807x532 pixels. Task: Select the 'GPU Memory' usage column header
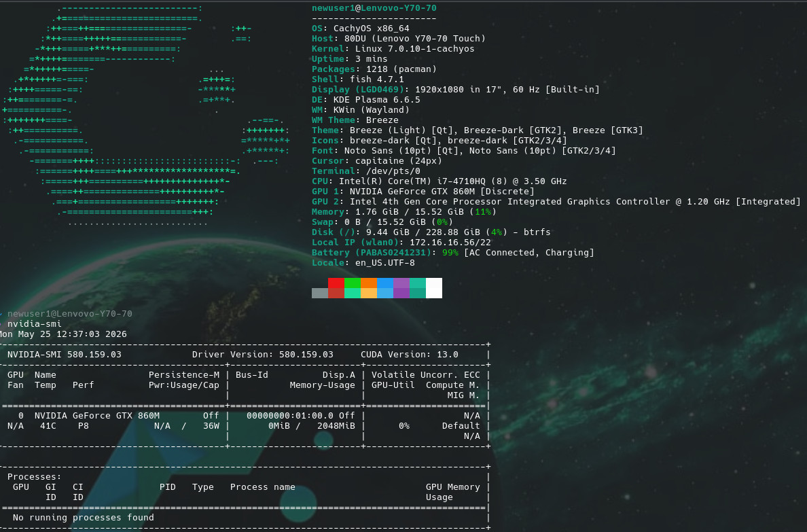click(452, 487)
